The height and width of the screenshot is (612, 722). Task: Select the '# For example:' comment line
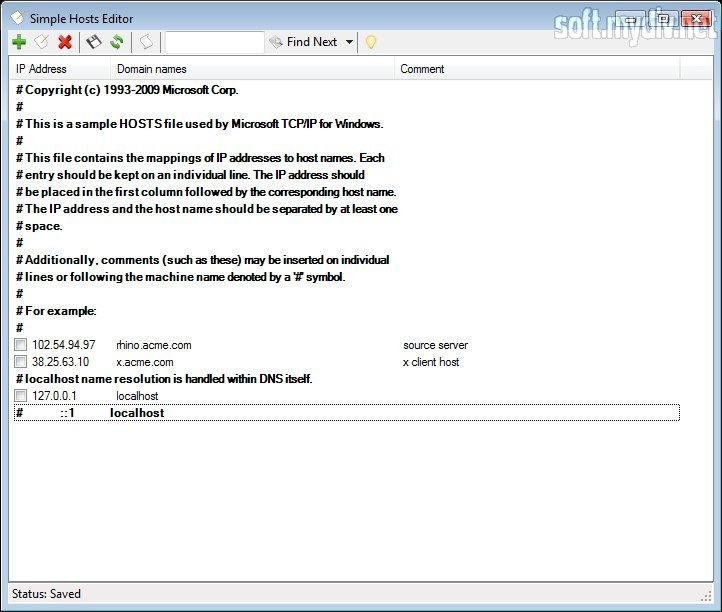[56, 311]
